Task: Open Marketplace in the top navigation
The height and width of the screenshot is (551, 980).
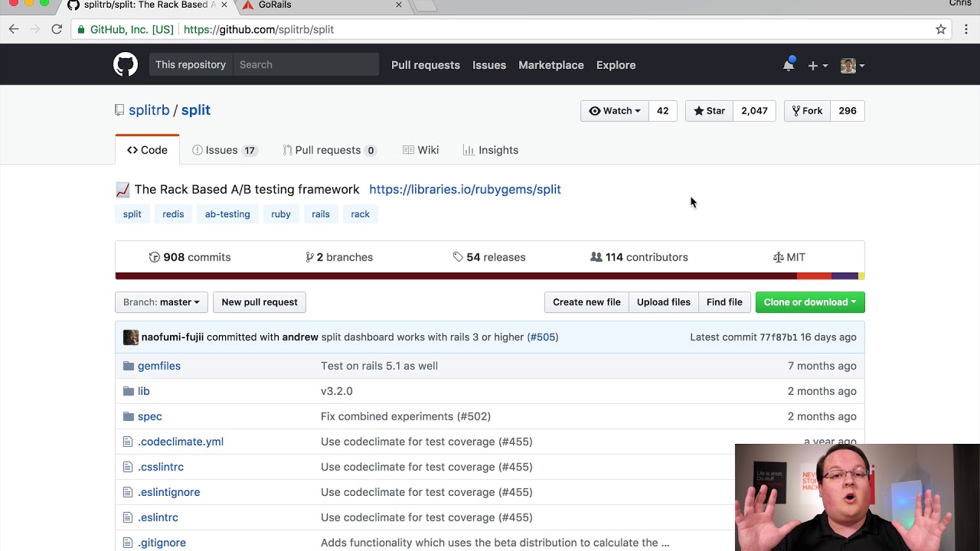Action: [x=551, y=65]
